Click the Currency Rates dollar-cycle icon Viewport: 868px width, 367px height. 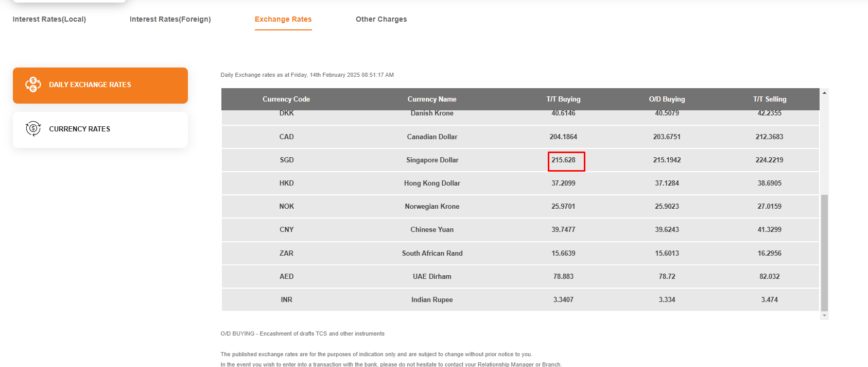click(33, 128)
